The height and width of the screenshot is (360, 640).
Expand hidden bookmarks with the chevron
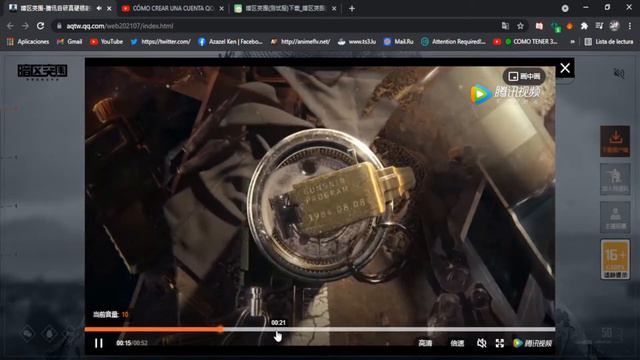pyautogui.click(x=572, y=42)
